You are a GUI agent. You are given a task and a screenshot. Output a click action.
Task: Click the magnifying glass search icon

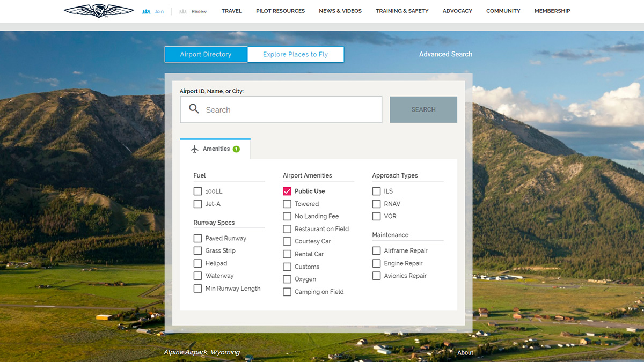[x=194, y=109]
